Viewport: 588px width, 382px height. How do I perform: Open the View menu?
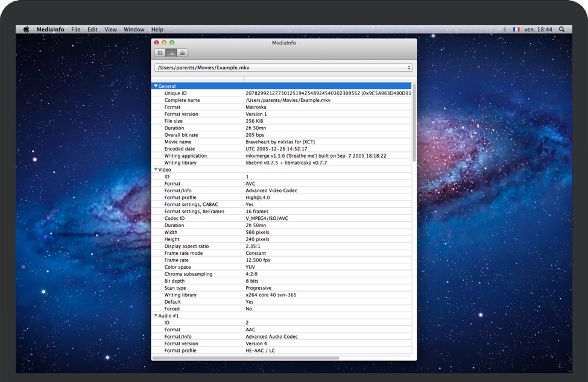click(110, 30)
